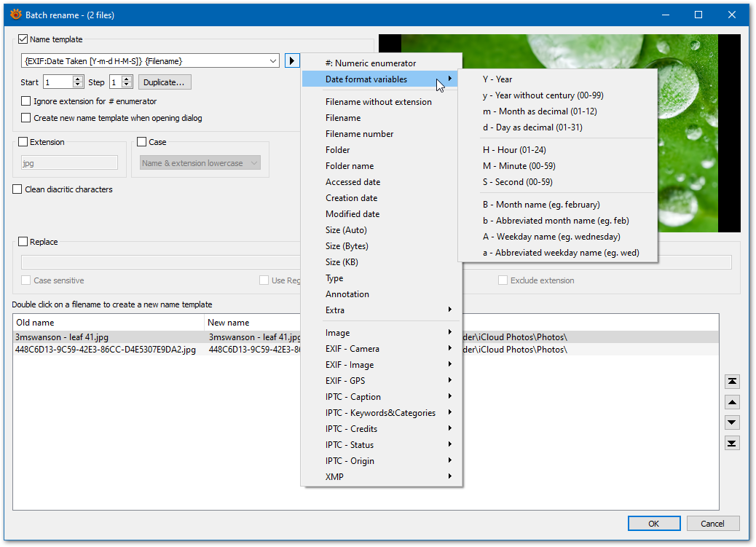Toggle Clean diacritic characters checkbox
This screenshot has width=756, height=547.
click(x=17, y=189)
